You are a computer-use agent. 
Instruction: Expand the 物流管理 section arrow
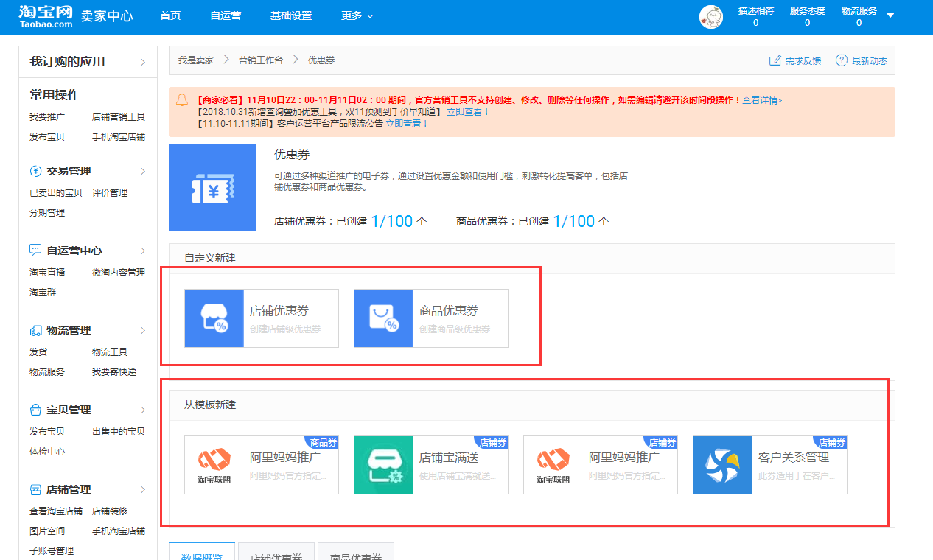coord(143,330)
